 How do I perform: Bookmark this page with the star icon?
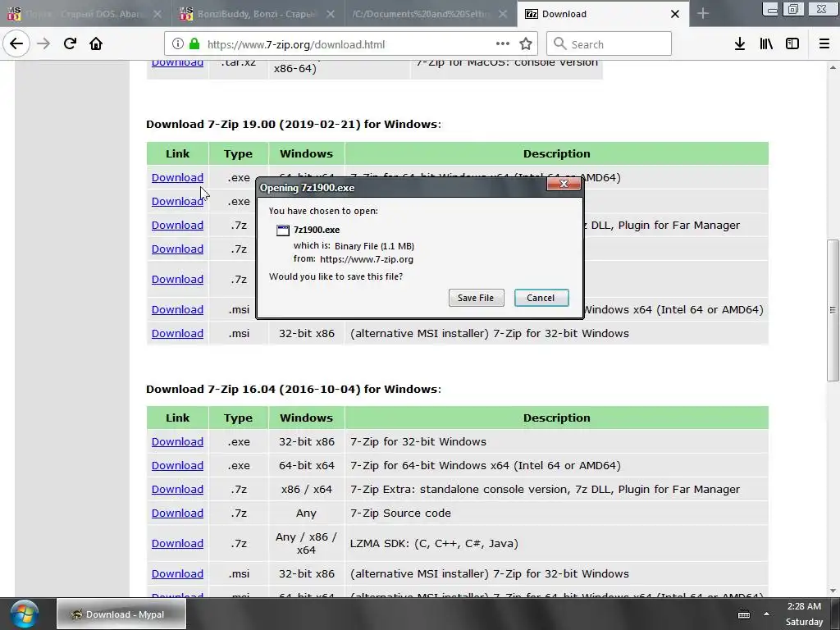coord(526,44)
